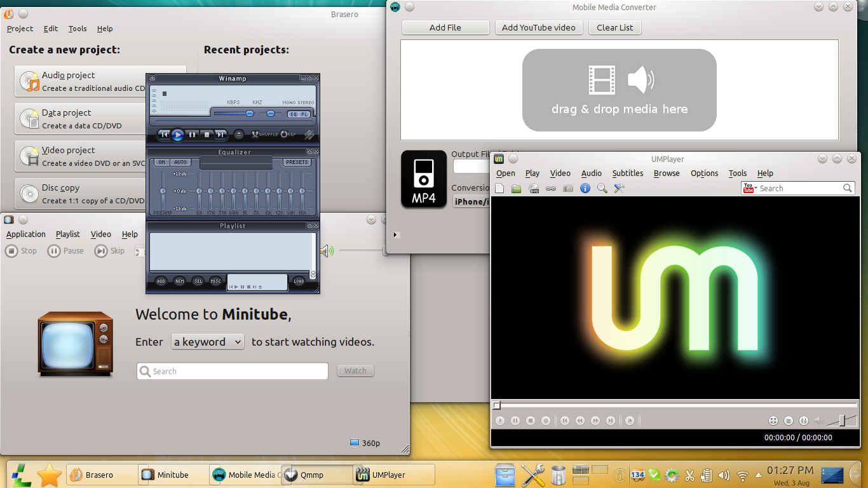Click the Watch button in Minitube

pyautogui.click(x=355, y=371)
